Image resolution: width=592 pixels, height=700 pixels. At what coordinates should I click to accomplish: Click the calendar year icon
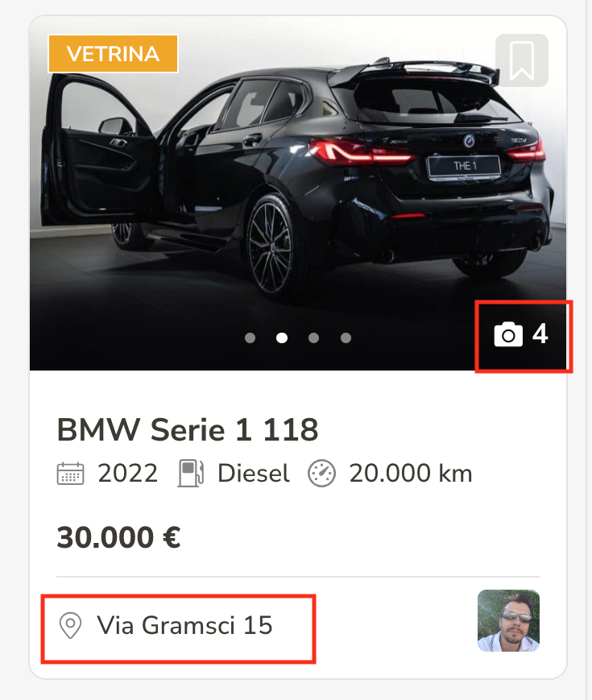click(70, 473)
